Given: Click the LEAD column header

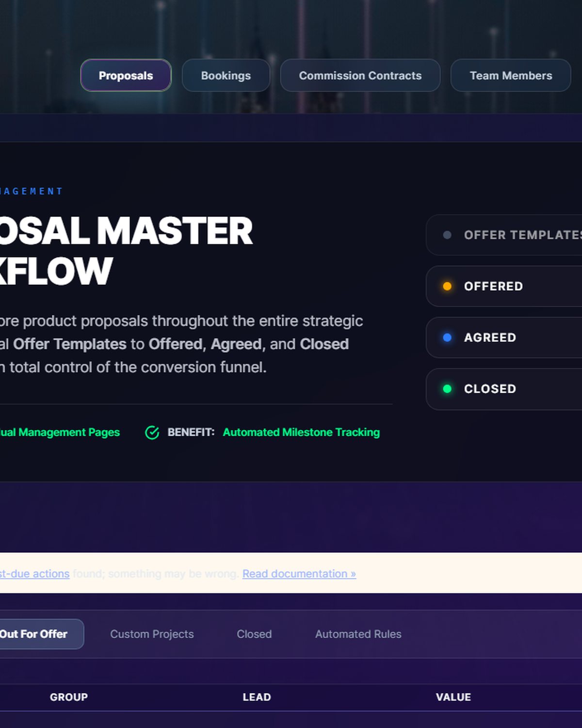Looking at the screenshot, I should pyautogui.click(x=257, y=697).
